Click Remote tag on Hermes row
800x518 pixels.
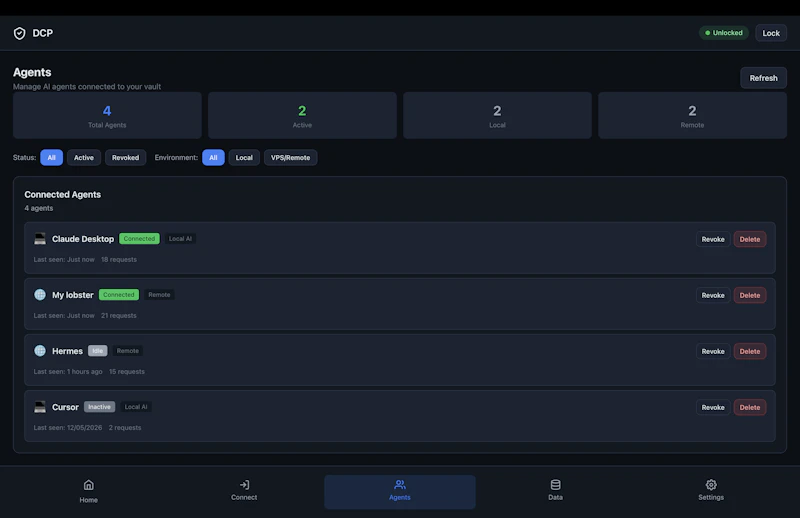pyautogui.click(x=128, y=351)
